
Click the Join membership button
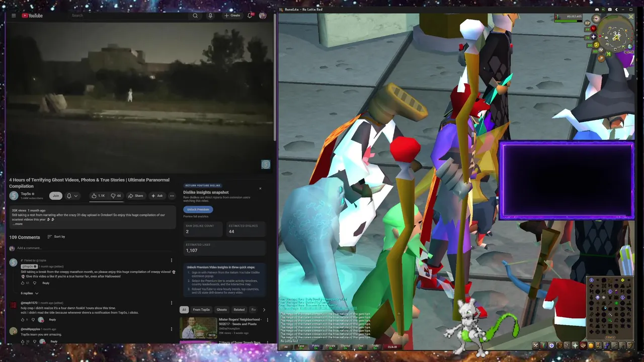pyautogui.click(x=56, y=196)
